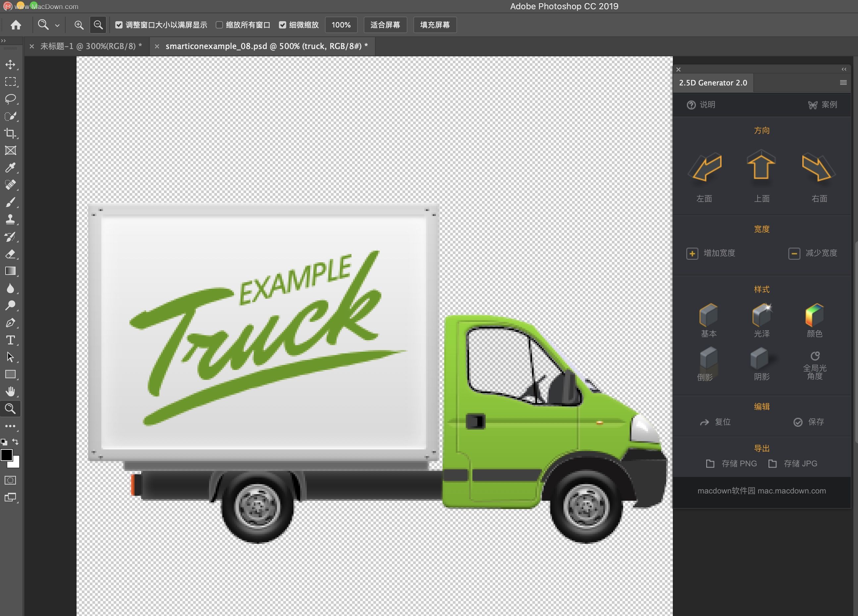Toggle 调整窗口大小以满屏显示 checkbox
Viewport: 858px width, 616px height.
pyautogui.click(x=119, y=25)
